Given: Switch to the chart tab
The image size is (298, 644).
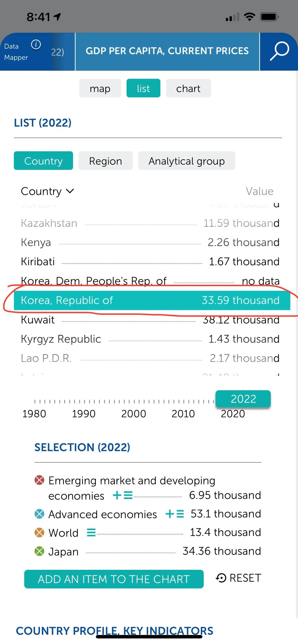Looking at the screenshot, I should (188, 88).
